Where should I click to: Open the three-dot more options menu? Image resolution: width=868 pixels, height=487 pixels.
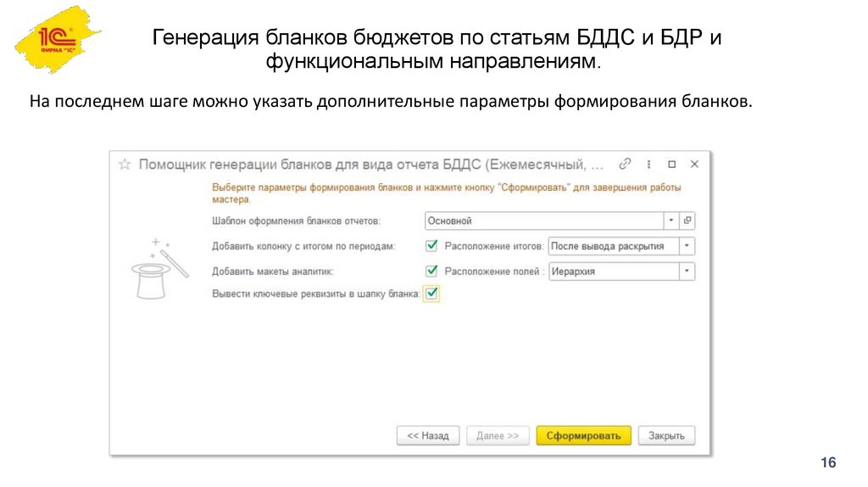tap(648, 164)
